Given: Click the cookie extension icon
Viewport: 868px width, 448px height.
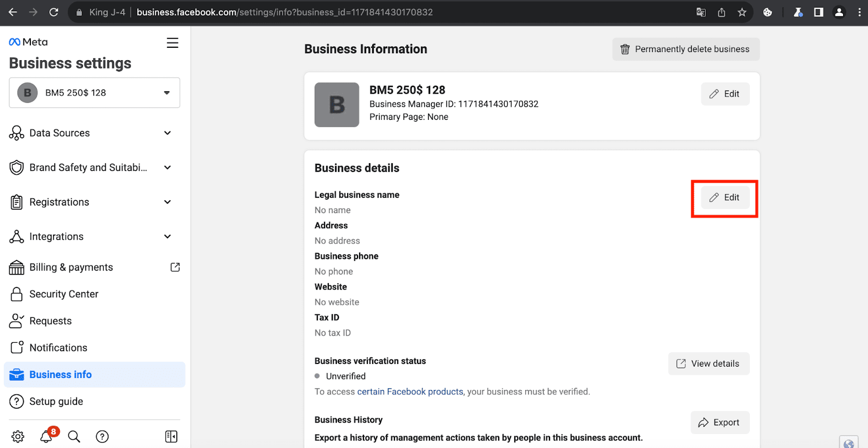Looking at the screenshot, I should 768,12.
